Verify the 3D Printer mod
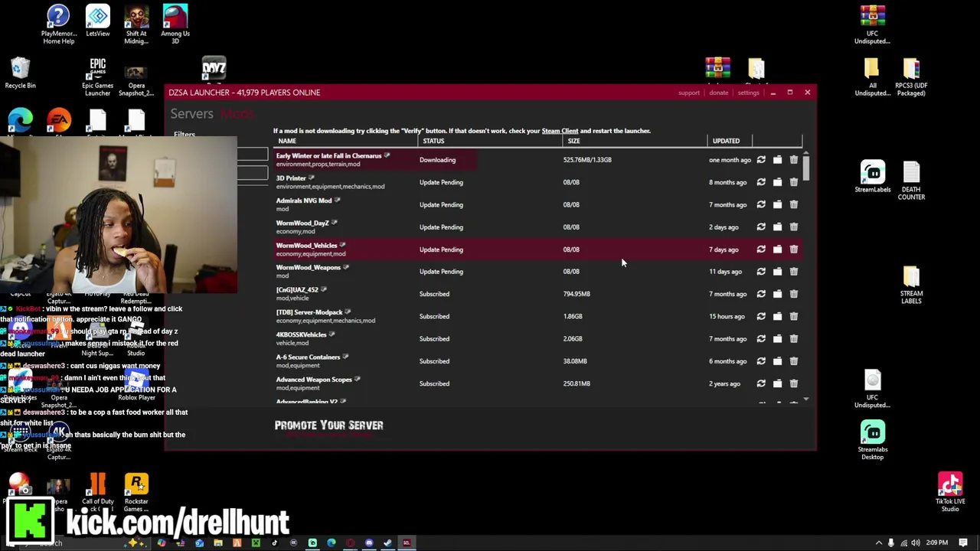 [x=761, y=182]
